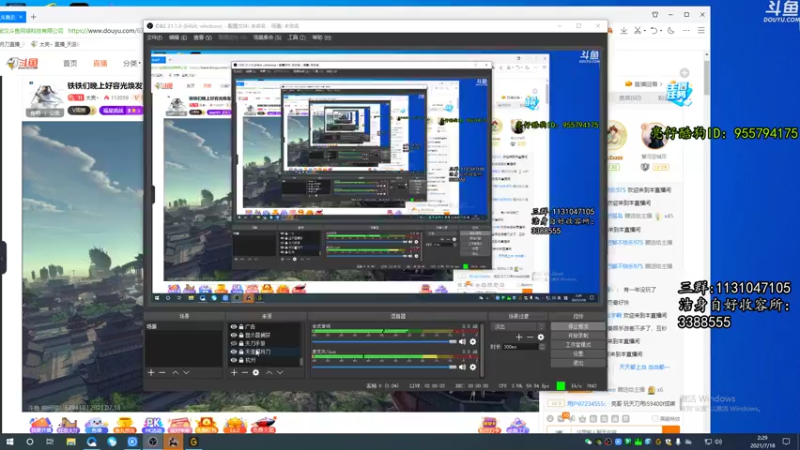Add a new scene with plus icon
Screen dimensions: 800x450
pyautogui.click(x=151, y=372)
